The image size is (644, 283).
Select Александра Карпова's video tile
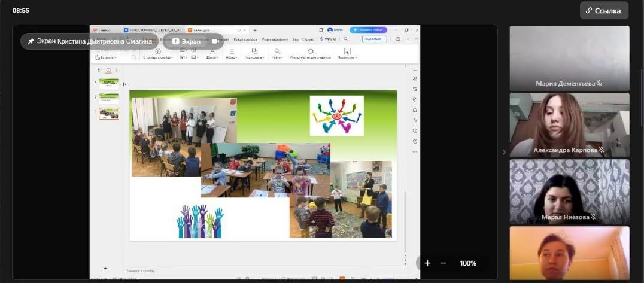tap(569, 124)
